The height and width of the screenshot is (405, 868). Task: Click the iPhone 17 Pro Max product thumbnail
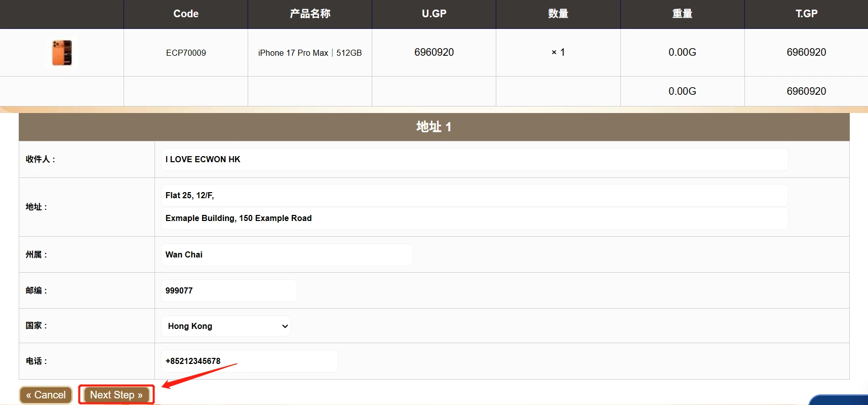pos(62,53)
